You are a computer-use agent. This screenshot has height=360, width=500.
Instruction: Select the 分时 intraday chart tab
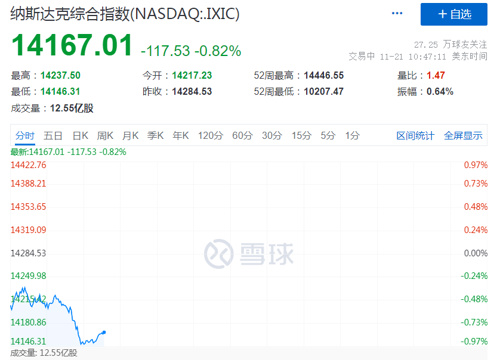(x=25, y=136)
